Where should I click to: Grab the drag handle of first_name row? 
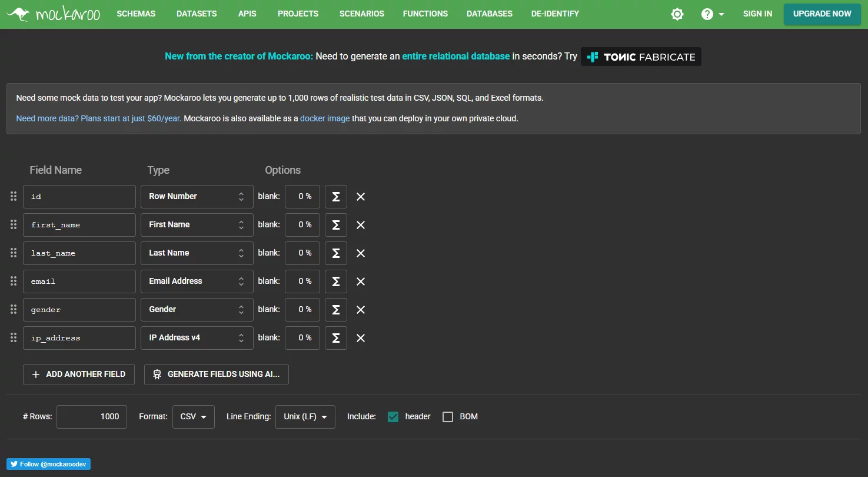(14, 225)
